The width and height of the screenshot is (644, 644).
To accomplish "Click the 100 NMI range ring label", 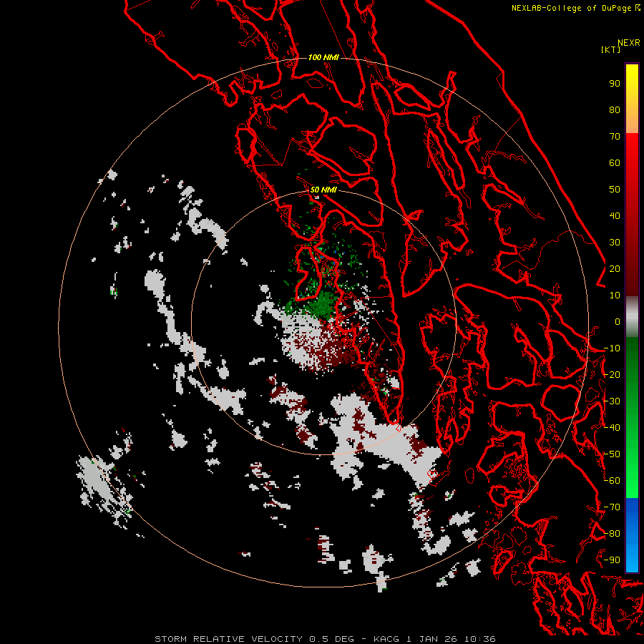I will 323,57.
